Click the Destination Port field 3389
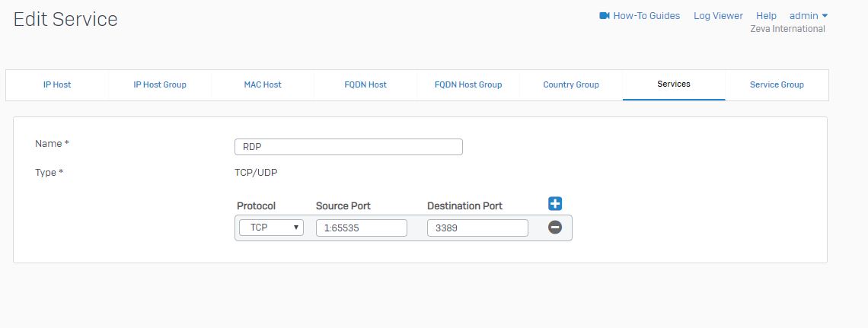 click(477, 228)
